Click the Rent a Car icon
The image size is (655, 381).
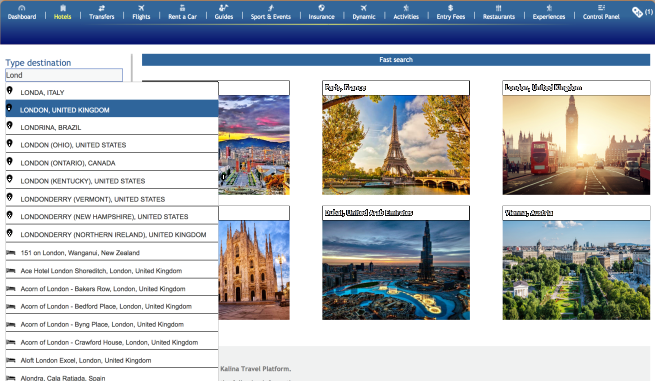[182, 8]
